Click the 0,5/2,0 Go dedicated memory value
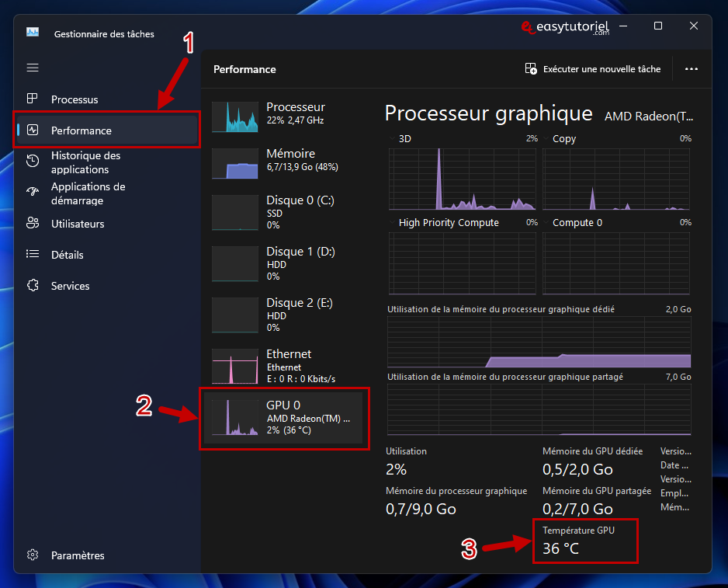 pos(577,469)
